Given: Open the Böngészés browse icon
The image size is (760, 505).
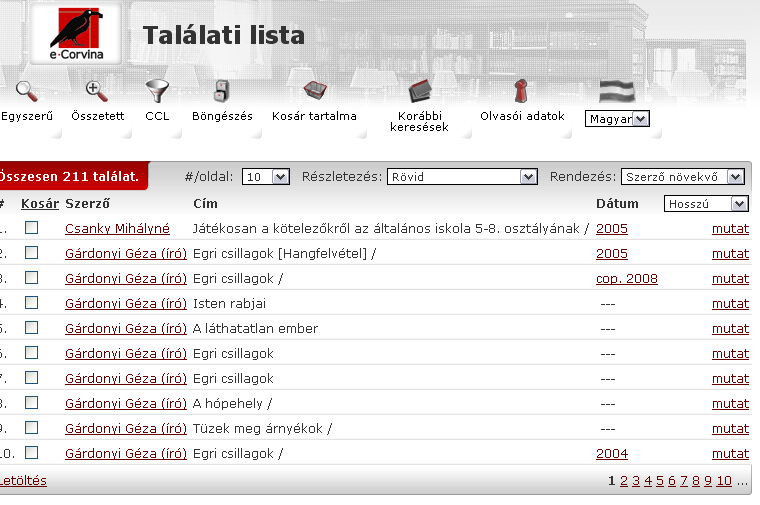Looking at the screenshot, I should (x=221, y=91).
